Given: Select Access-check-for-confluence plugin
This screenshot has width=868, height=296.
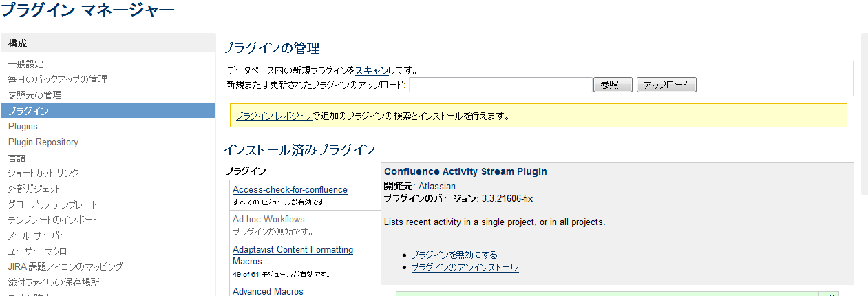Looking at the screenshot, I should coord(290,189).
